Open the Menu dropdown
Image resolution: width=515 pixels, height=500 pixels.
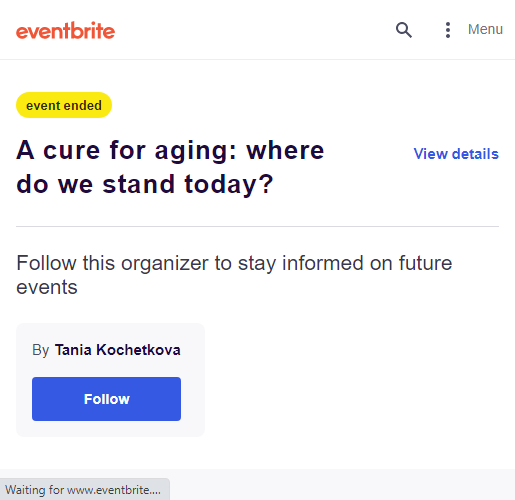485,29
